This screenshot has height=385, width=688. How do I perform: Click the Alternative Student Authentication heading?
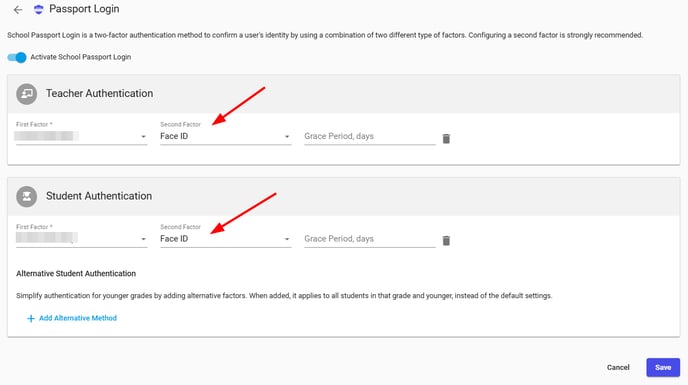76,273
